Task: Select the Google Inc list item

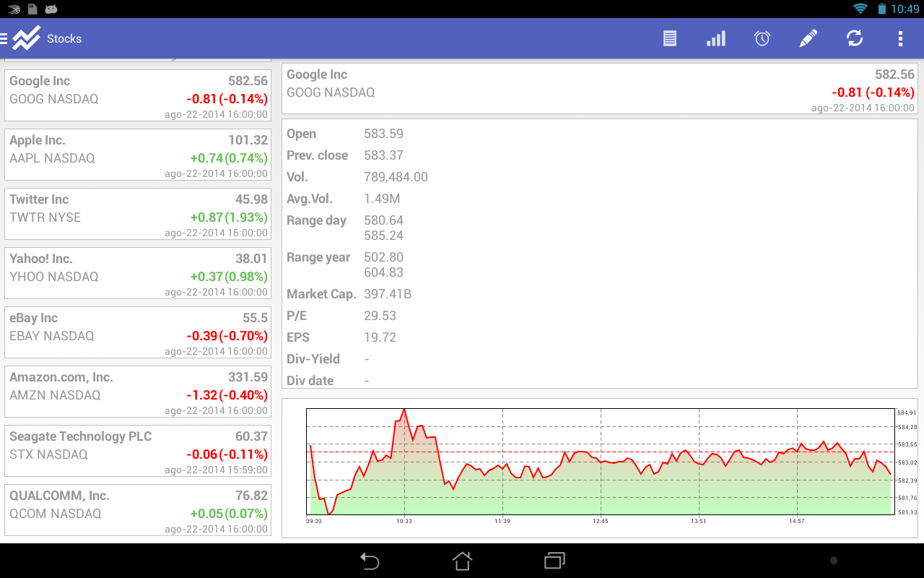Action: 138,95
